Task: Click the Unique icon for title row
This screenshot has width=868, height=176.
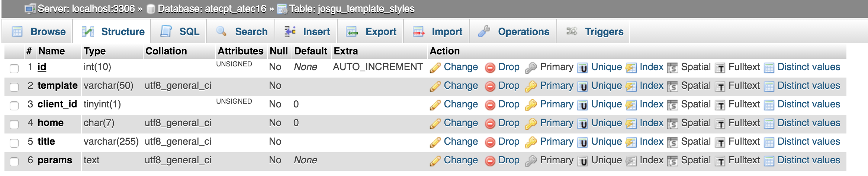Action: pos(582,142)
